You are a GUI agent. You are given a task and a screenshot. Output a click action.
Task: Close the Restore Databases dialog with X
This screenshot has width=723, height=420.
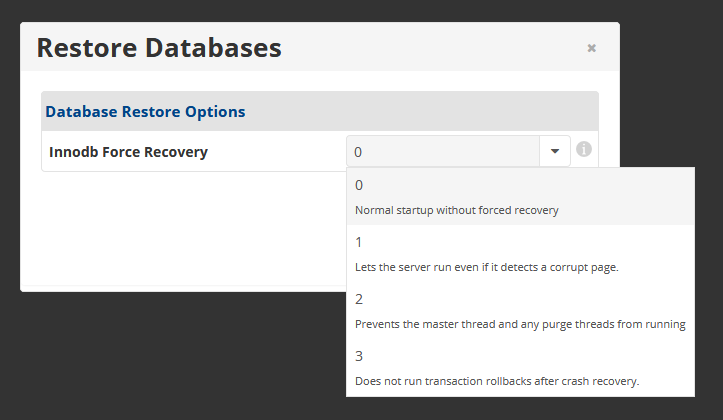592,48
